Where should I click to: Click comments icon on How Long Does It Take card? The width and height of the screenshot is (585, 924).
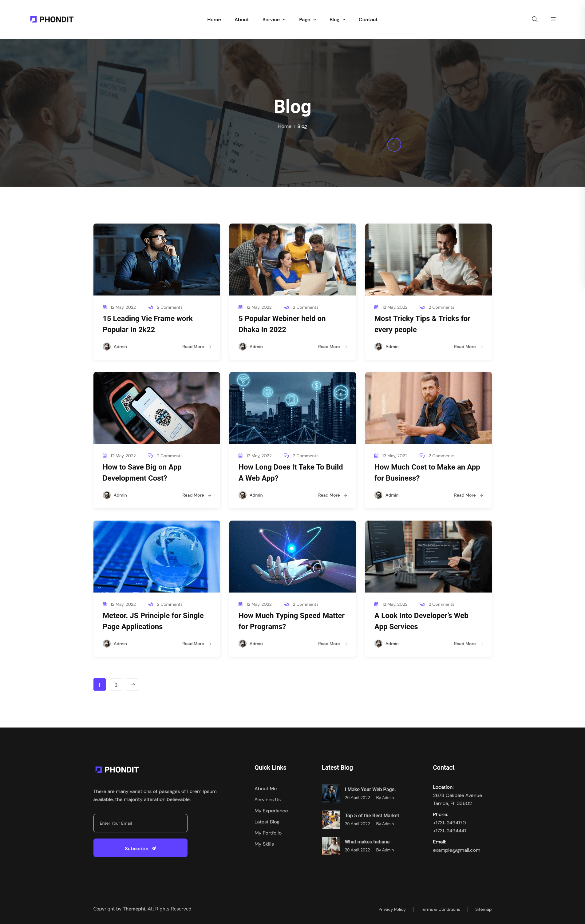(286, 455)
